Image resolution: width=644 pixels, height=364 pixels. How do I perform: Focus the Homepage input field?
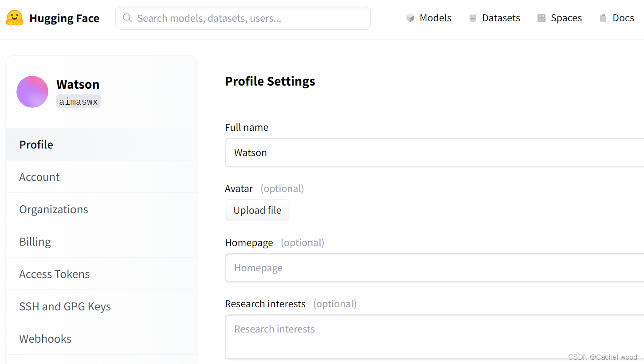pyautogui.click(x=435, y=268)
